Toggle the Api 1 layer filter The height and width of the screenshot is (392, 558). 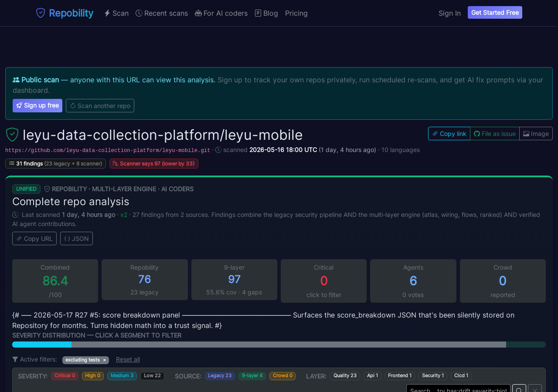click(373, 376)
